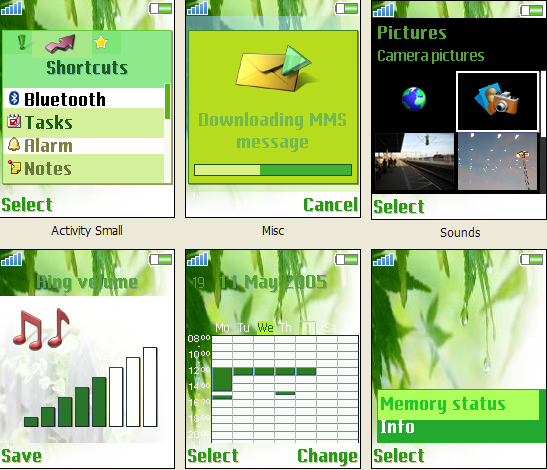
Task: Select the Th column in calendar
Action: [x=285, y=328]
